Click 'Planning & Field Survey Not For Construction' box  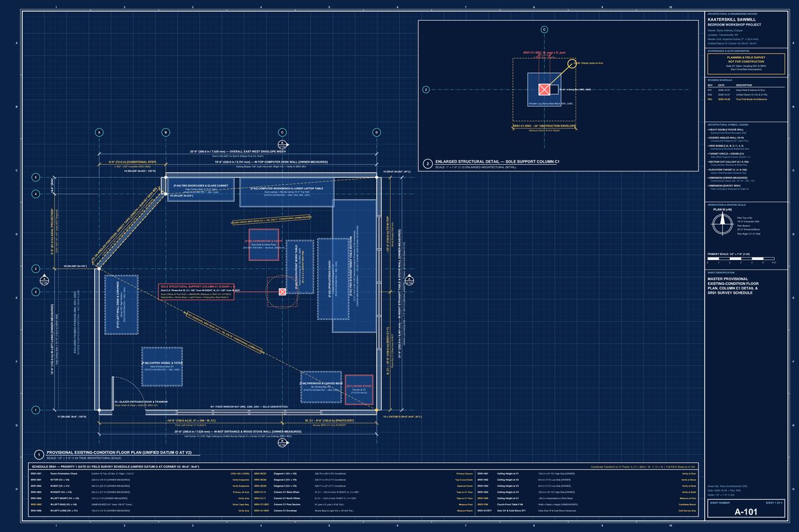(745, 65)
